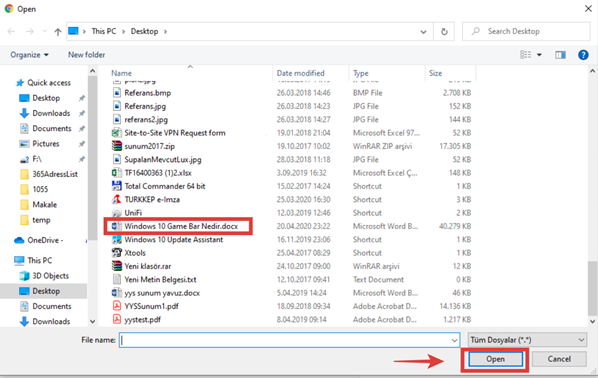Open the recent locations dropdown arrow
Image resolution: width=598 pixels, height=378 pixels.
pos(45,32)
